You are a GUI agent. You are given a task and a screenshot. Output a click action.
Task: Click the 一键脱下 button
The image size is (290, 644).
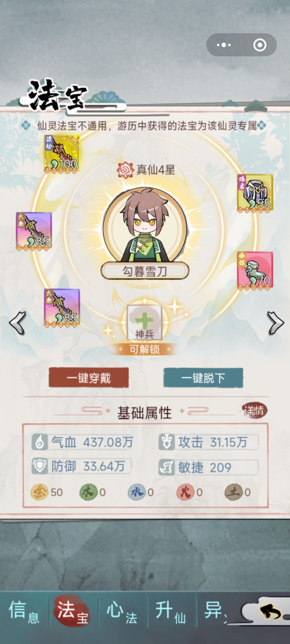(x=203, y=378)
